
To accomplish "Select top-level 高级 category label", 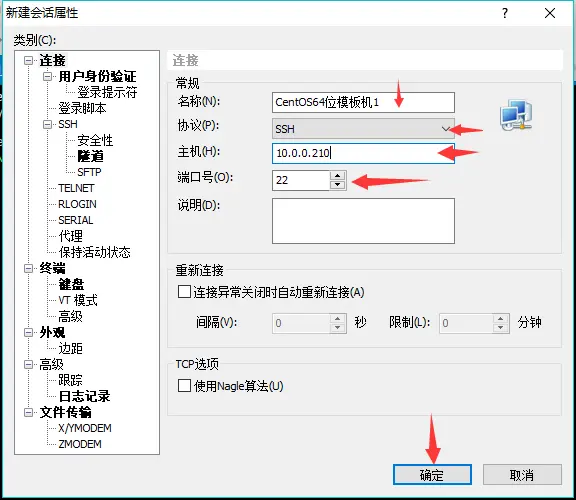I will [x=51, y=364].
